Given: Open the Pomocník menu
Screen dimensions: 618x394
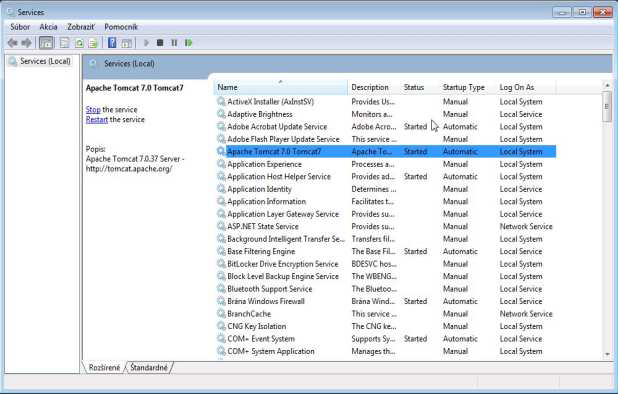Looking at the screenshot, I should coord(121,27).
